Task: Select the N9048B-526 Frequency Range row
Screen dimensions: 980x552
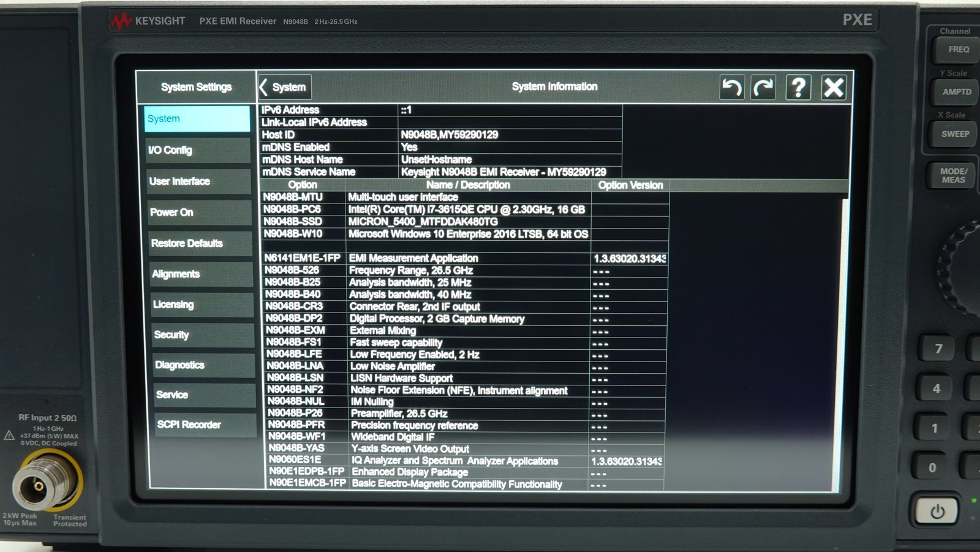Action: tap(465, 270)
